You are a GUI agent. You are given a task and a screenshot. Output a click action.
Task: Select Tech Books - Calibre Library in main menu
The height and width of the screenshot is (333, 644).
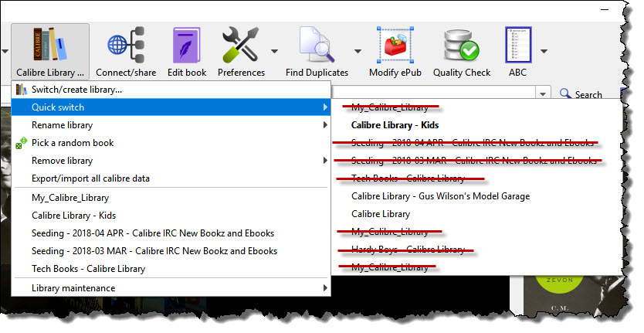(x=171, y=268)
